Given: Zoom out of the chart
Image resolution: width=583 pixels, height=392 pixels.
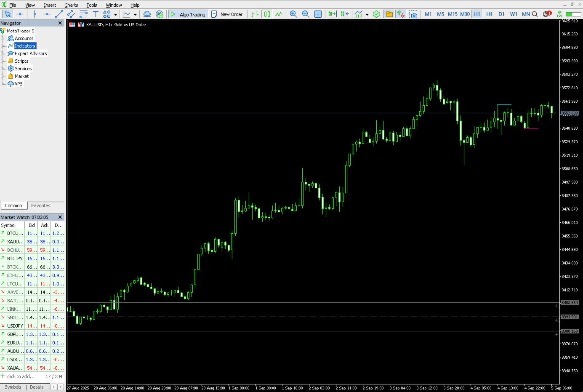Looking at the screenshot, I should click(x=306, y=14).
